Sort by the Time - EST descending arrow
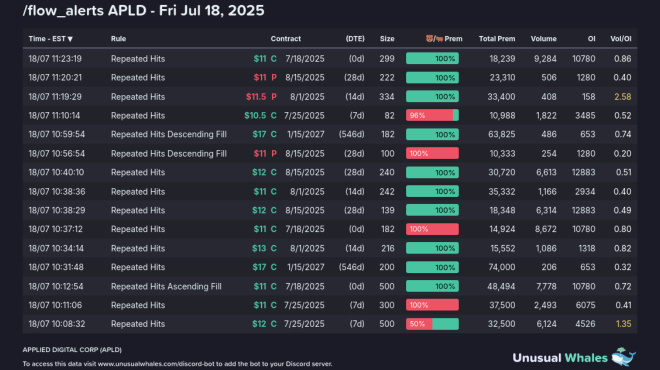This screenshot has height=370, width=660. [x=70, y=39]
